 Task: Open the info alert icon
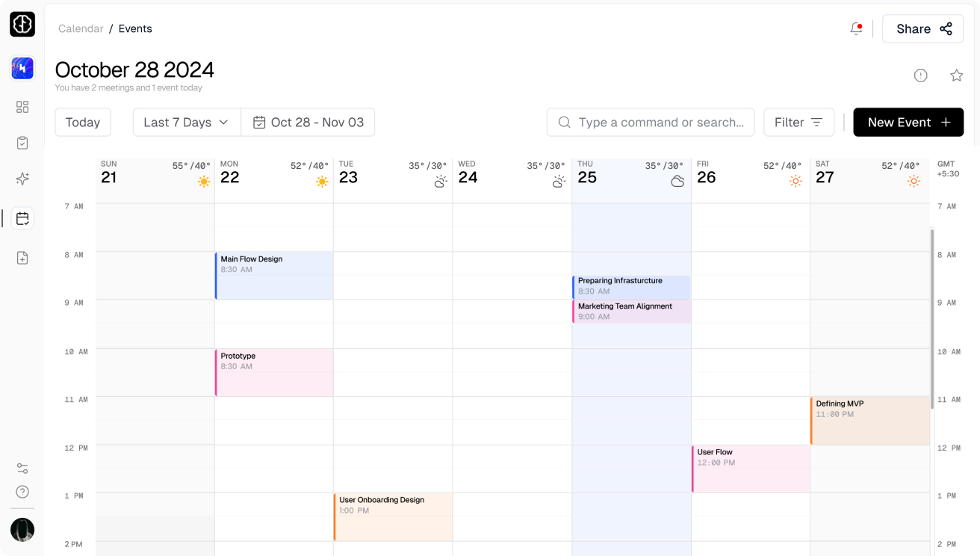pyautogui.click(x=920, y=75)
